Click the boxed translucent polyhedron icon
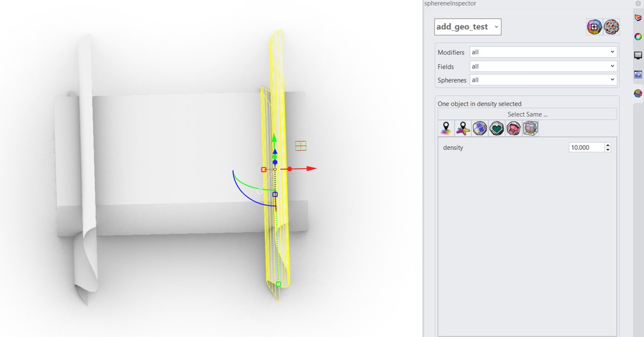Screen dimensions: 644x337 click(x=530, y=128)
